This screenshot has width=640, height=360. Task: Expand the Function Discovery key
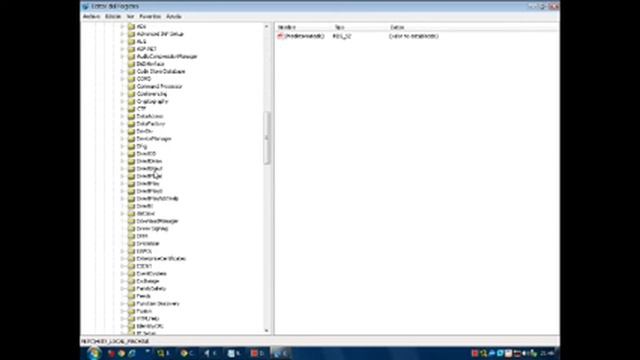122,304
